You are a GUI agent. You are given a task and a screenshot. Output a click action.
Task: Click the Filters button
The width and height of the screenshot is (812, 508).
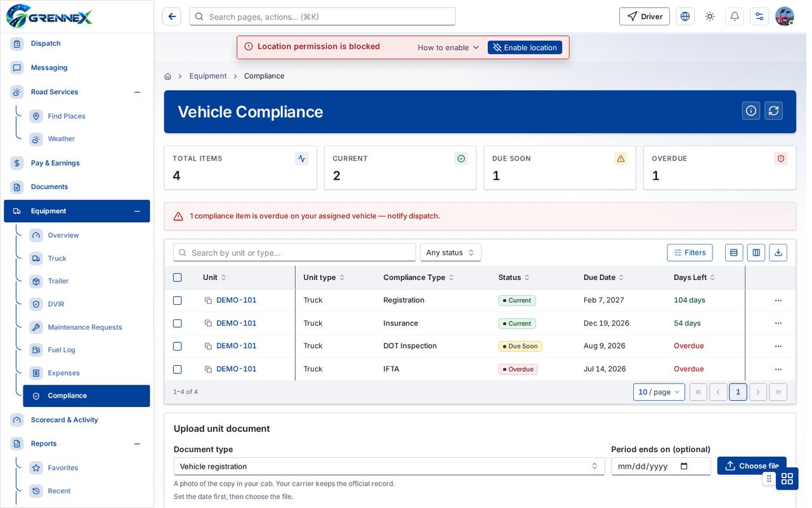(x=690, y=253)
